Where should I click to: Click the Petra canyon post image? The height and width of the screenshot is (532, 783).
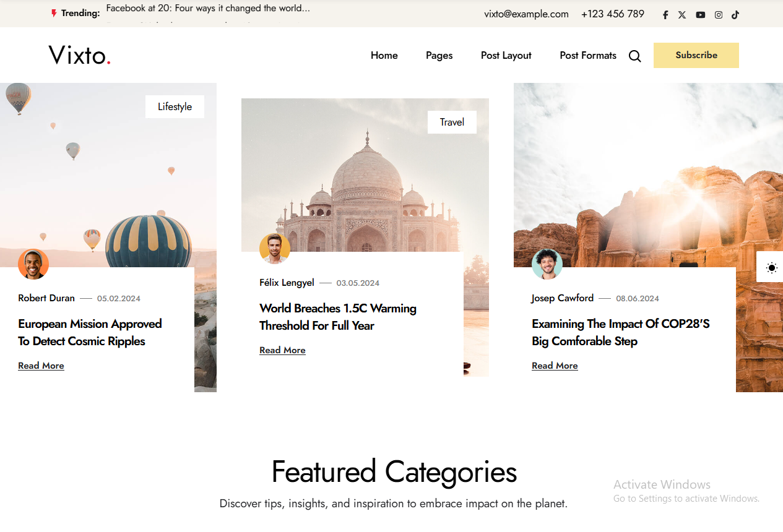[648, 175]
